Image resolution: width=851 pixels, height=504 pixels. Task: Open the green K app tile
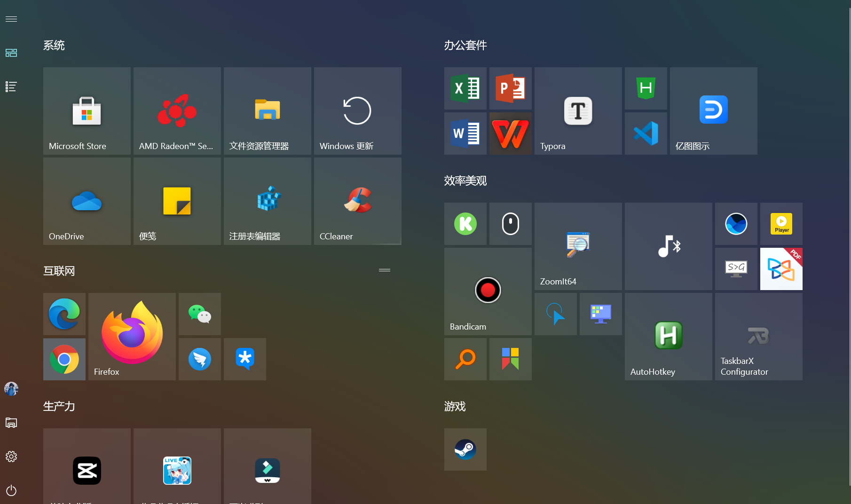pos(465,224)
